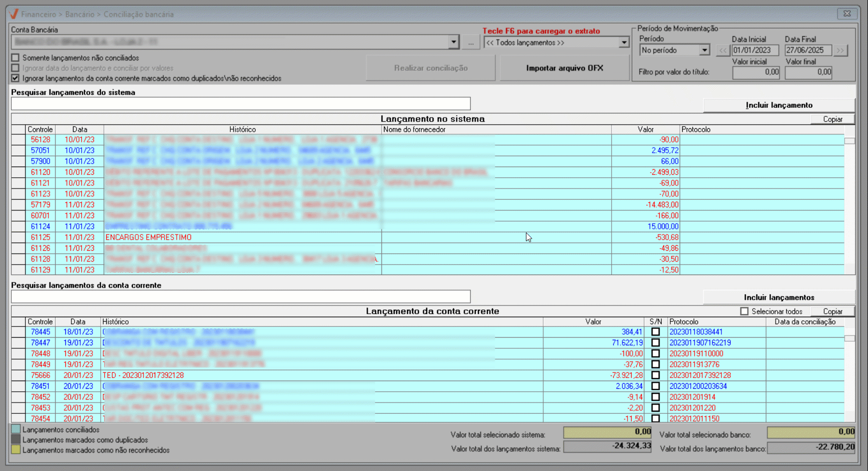Select system entry 56128

[x=40, y=139]
